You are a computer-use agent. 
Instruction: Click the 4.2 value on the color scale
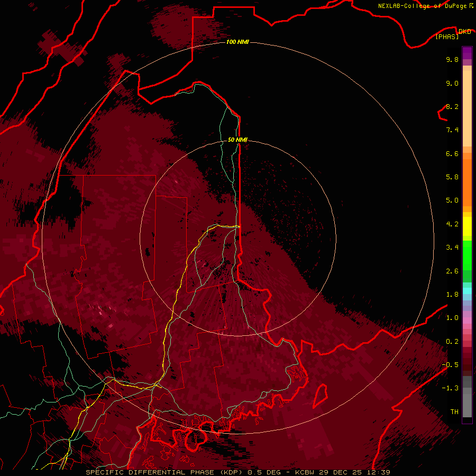(452, 224)
